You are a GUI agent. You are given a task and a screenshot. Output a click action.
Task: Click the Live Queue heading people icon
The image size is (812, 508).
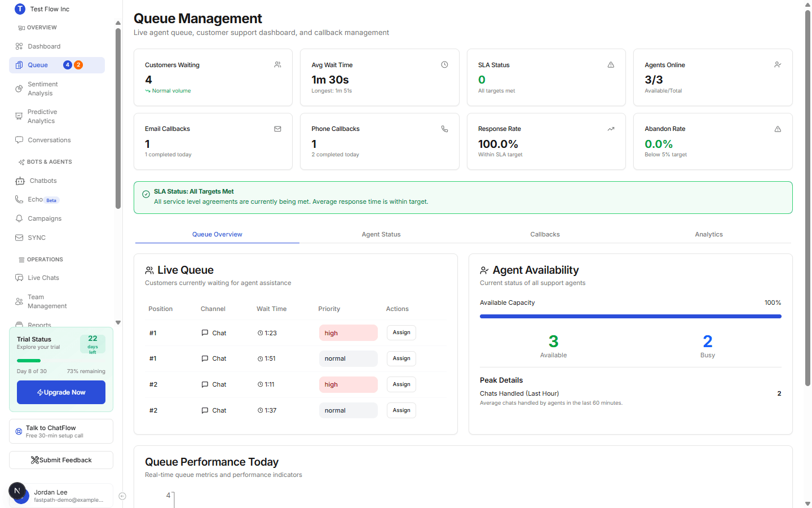coord(149,270)
